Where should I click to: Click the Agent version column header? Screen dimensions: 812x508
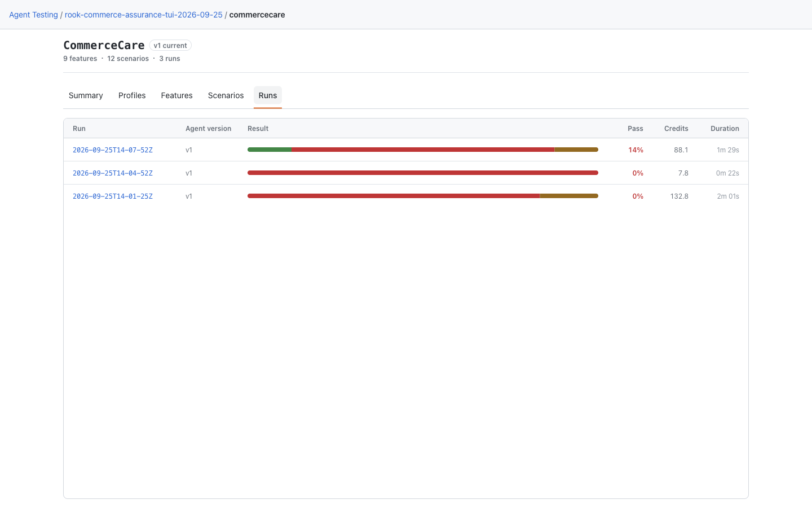[x=208, y=129]
